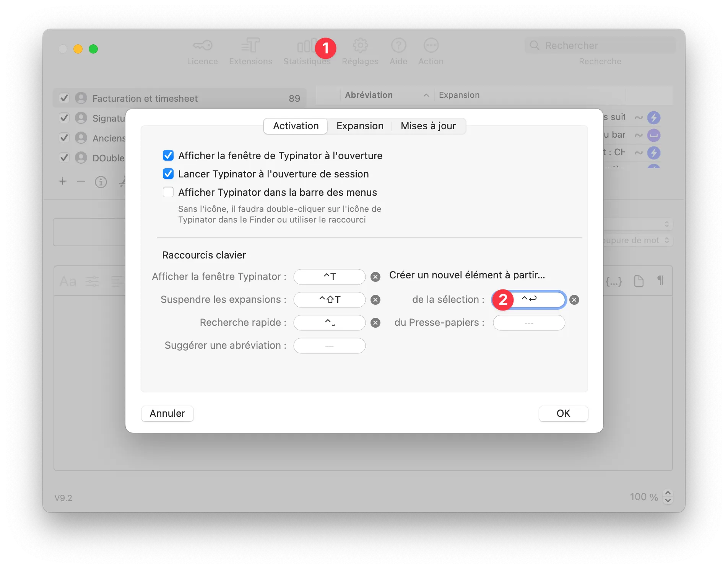This screenshot has width=728, height=569.
Task: Click the Afficher la fenêtre Typinator shortcut field
Action: (x=330, y=276)
